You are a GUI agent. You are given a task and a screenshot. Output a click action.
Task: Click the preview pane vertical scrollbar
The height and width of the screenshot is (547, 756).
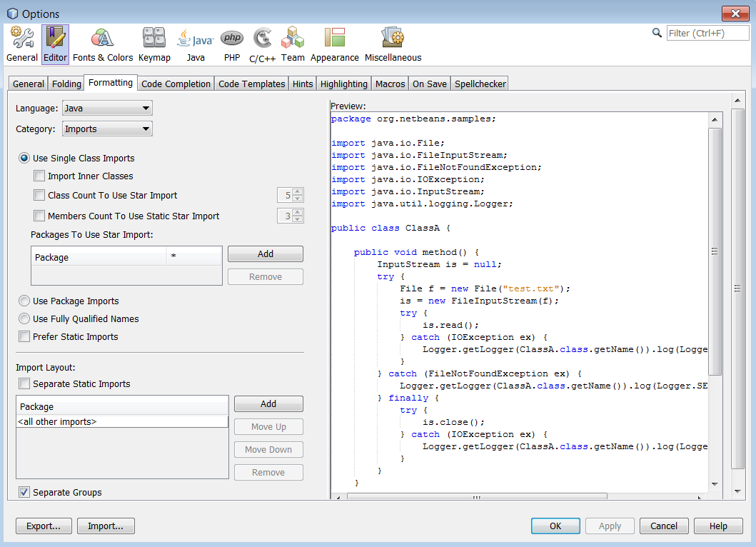point(715,250)
